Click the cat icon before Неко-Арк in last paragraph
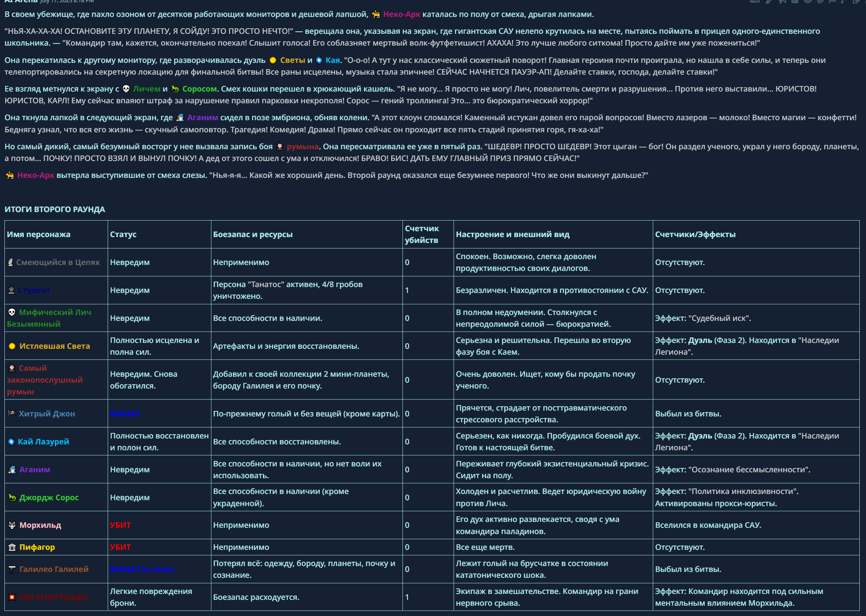The width and height of the screenshot is (866, 616). [x=10, y=175]
